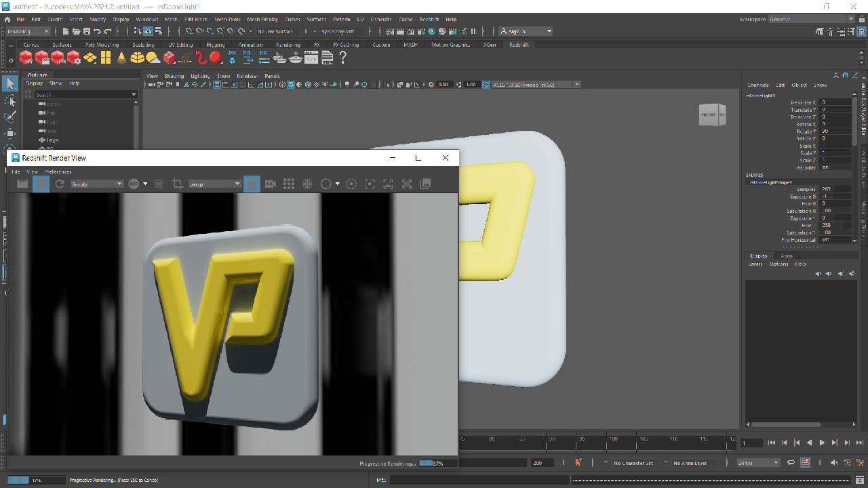868x488 pixels.
Task: Click the clapperboard render icon in Redshift Render View
Action: [x=22, y=184]
